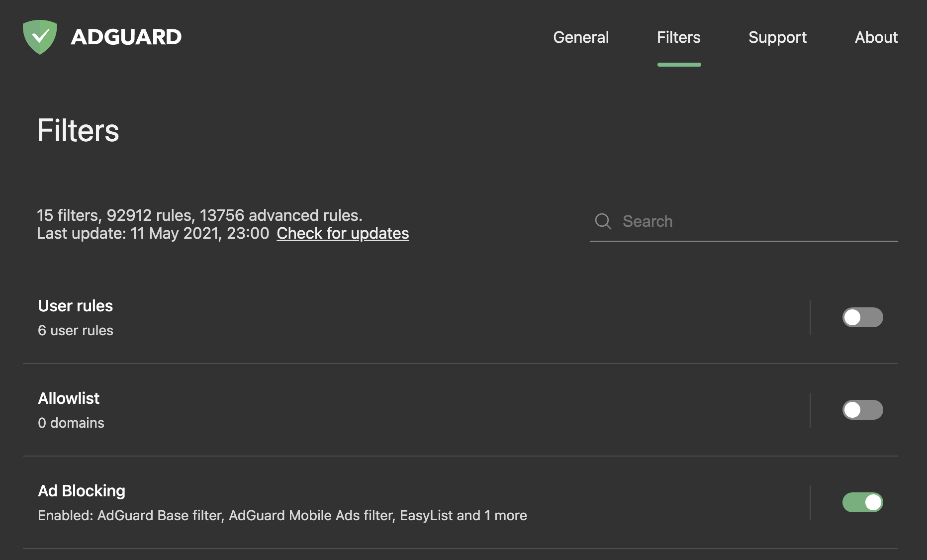The height and width of the screenshot is (560, 927).
Task: Enable the Allowlist toggle
Action: tap(863, 410)
